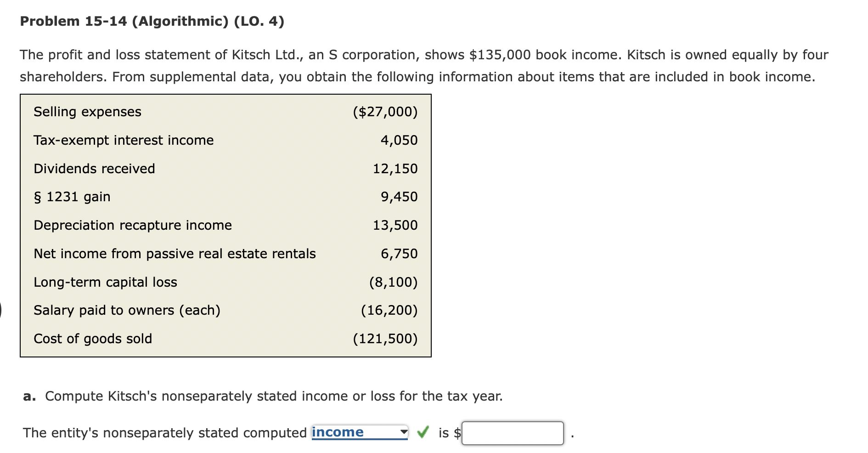This screenshot has width=868, height=453.
Task: Click the Problem 15-14 (Algorithmic) heading
Action: (x=152, y=21)
